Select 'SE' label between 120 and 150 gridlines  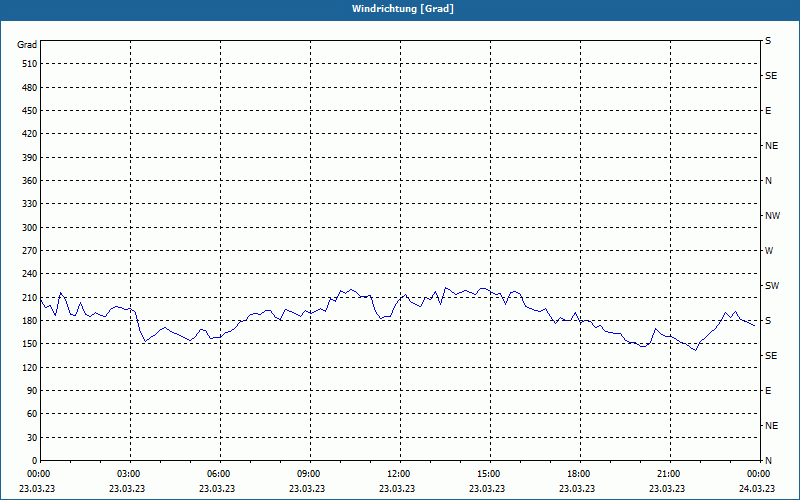[x=771, y=356]
